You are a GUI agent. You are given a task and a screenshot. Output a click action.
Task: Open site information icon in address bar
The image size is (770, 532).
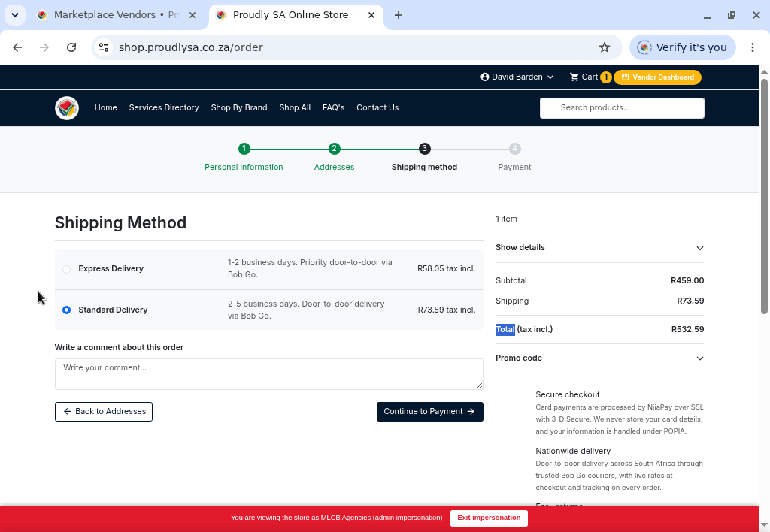[x=104, y=47]
